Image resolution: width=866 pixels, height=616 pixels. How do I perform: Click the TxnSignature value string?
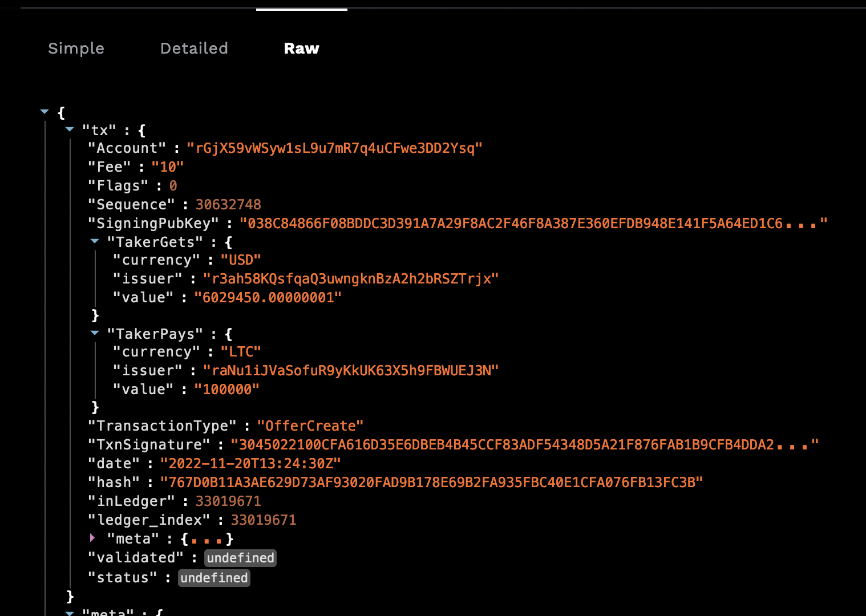[x=524, y=445]
